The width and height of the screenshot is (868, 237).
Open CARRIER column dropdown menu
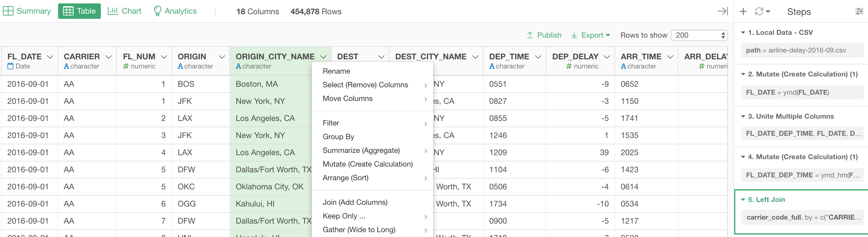tap(108, 57)
